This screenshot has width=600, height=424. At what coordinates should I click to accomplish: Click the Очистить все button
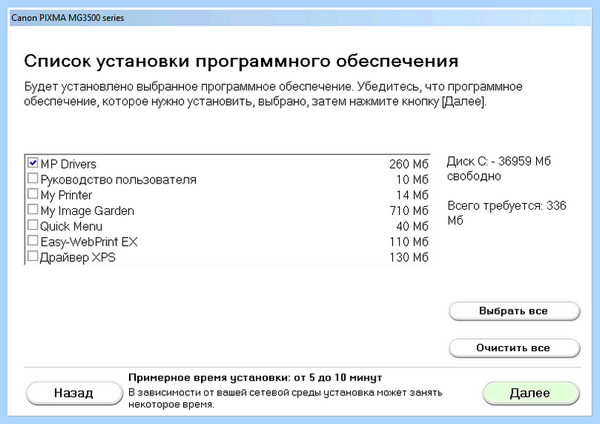(514, 348)
